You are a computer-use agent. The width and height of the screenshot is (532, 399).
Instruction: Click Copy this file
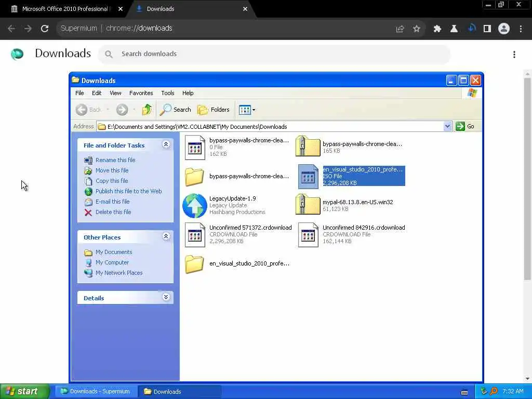pyautogui.click(x=112, y=181)
